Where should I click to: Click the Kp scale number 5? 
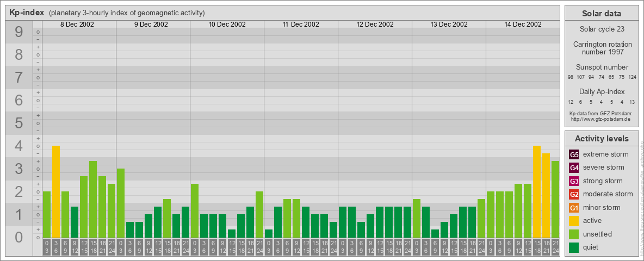[18, 123]
